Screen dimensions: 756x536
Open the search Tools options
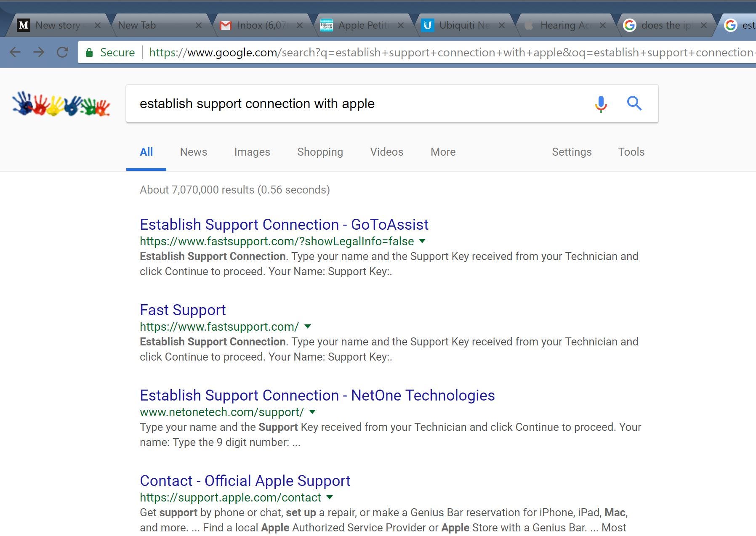pos(631,152)
